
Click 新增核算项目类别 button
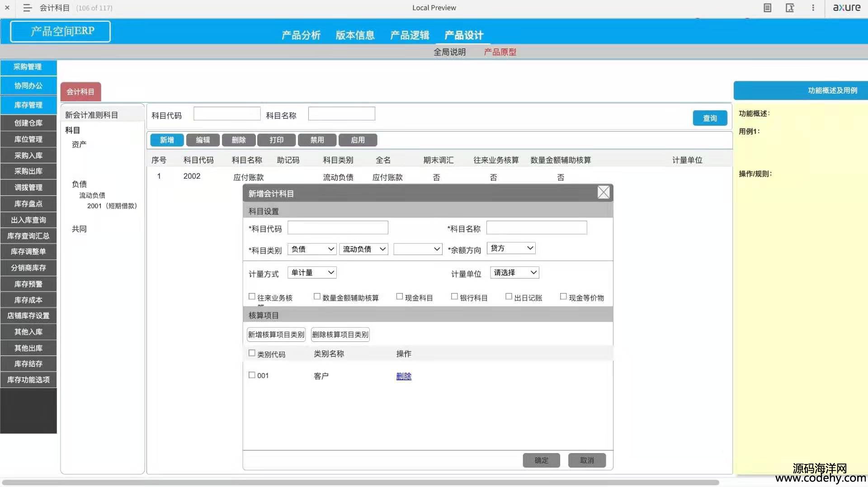[x=276, y=335]
